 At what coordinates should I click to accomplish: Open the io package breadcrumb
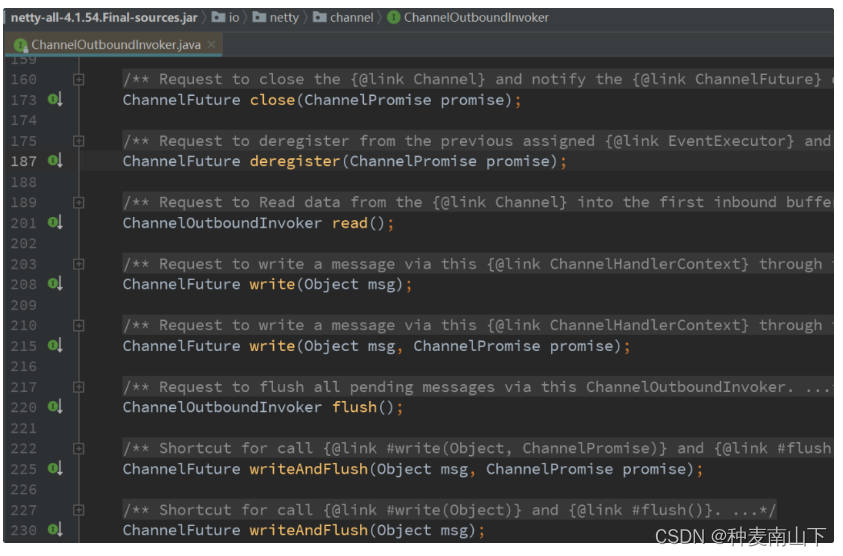(234, 18)
